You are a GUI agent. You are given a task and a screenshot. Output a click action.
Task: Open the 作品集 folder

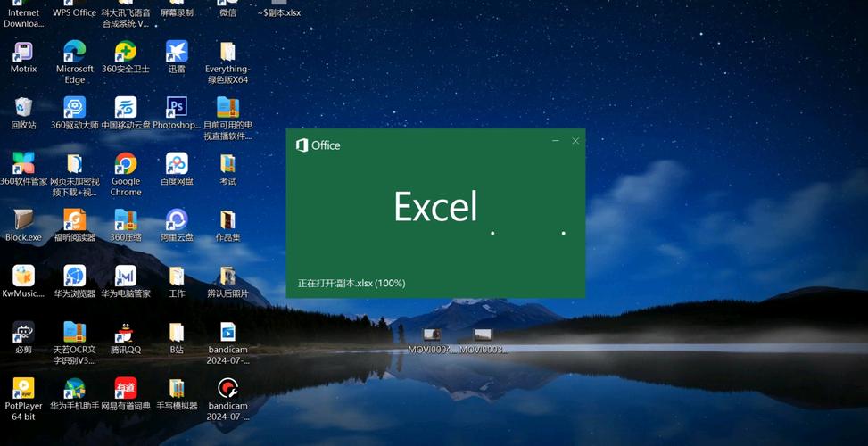(227, 226)
